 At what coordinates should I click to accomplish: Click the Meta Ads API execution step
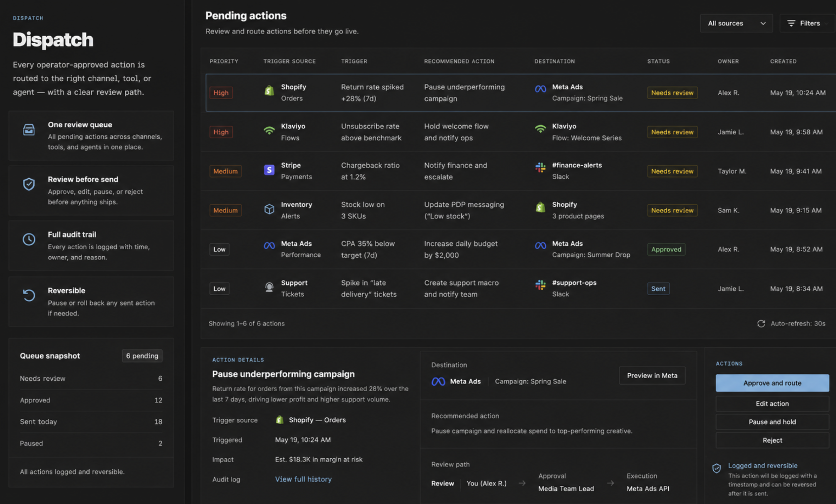point(648,488)
